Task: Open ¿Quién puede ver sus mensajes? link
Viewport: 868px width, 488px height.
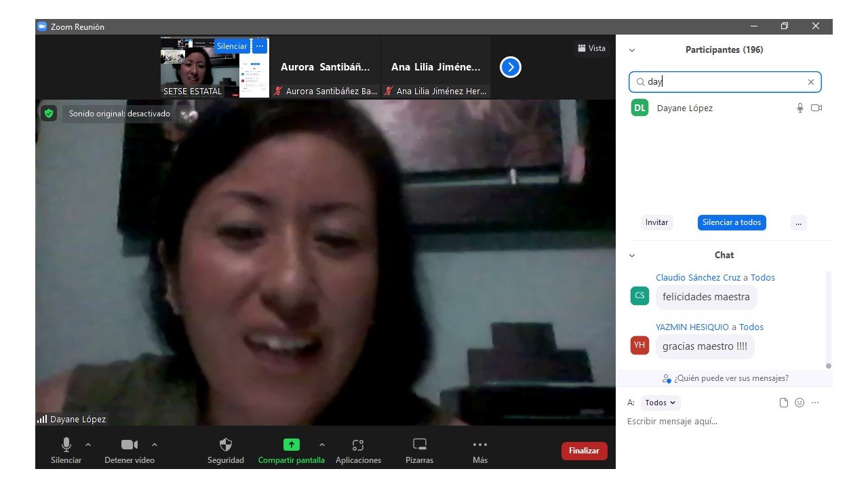Action: (725, 378)
